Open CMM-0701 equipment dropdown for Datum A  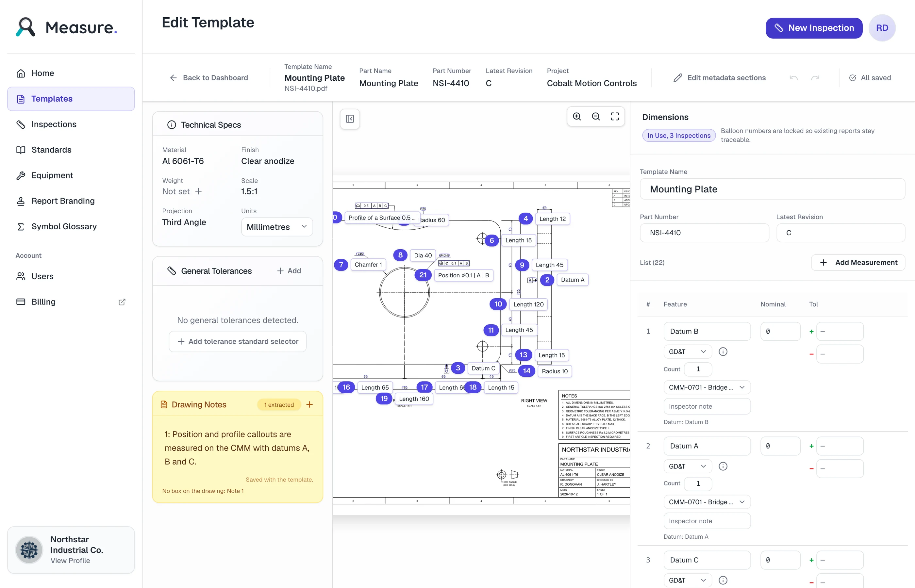click(707, 502)
